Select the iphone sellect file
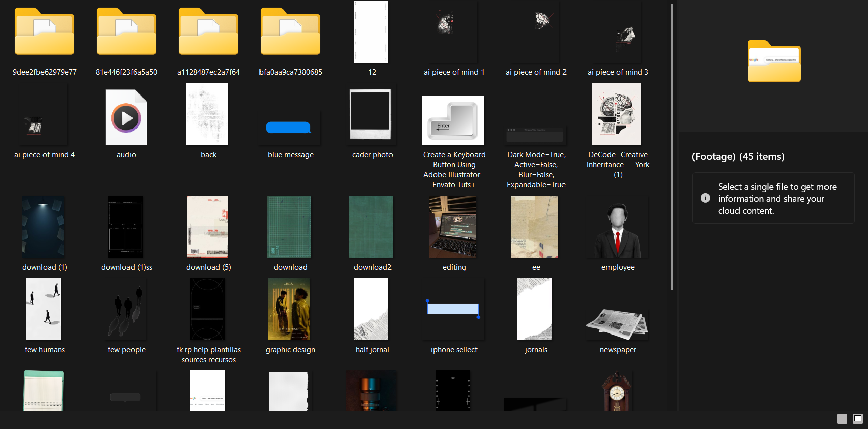Viewport: 868px width, 429px height. (x=453, y=309)
